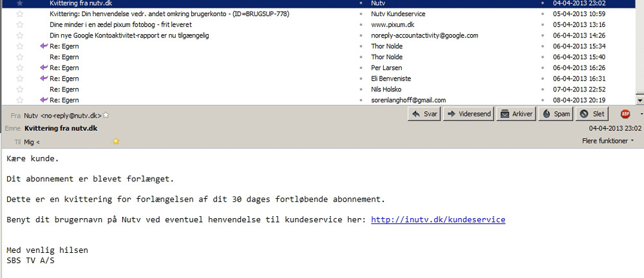Open Dine minder i en ædel pixum fotobog email
Screen dimensions: 644x278
[x=121, y=24]
